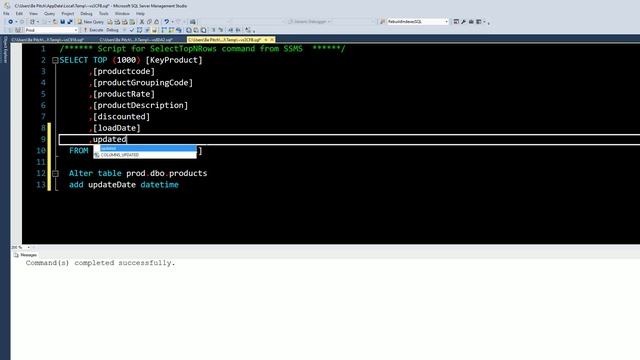
Task: Click the Cut scissors icon
Action: pyautogui.click(x=142, y=22)
